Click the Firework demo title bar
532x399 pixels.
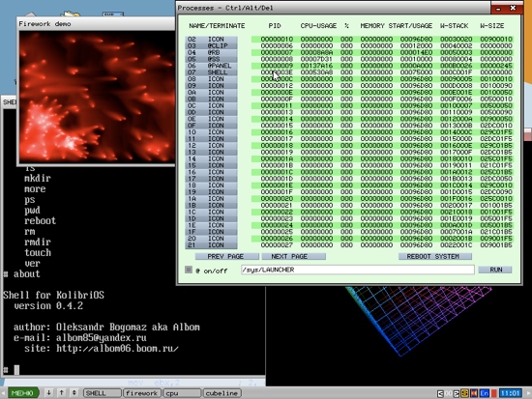97,24
